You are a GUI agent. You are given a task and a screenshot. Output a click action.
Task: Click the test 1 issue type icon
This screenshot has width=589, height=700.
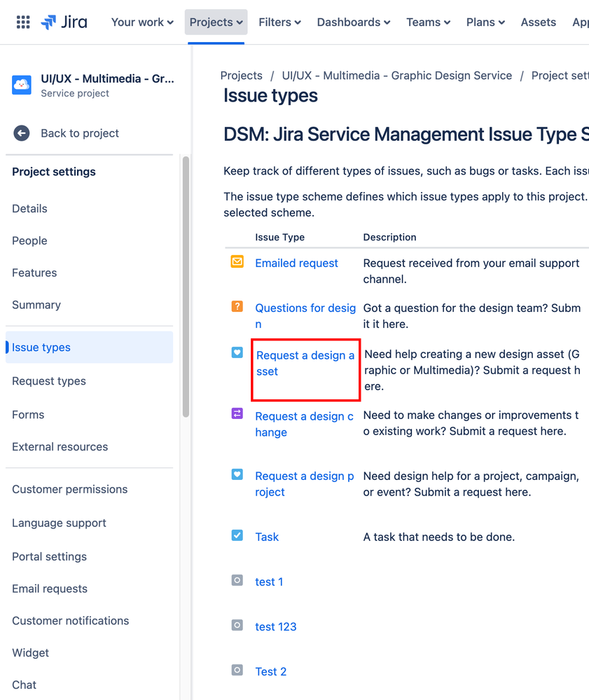(237, 580)
